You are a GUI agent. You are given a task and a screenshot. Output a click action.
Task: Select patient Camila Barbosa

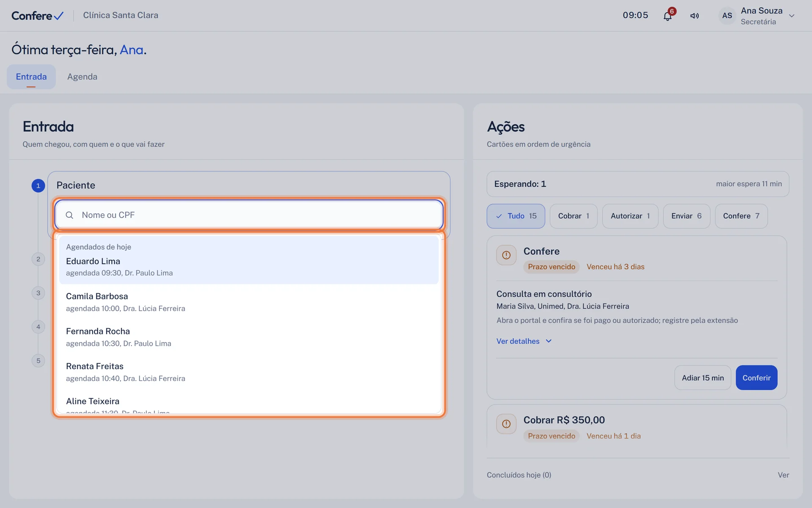[249, 302]
